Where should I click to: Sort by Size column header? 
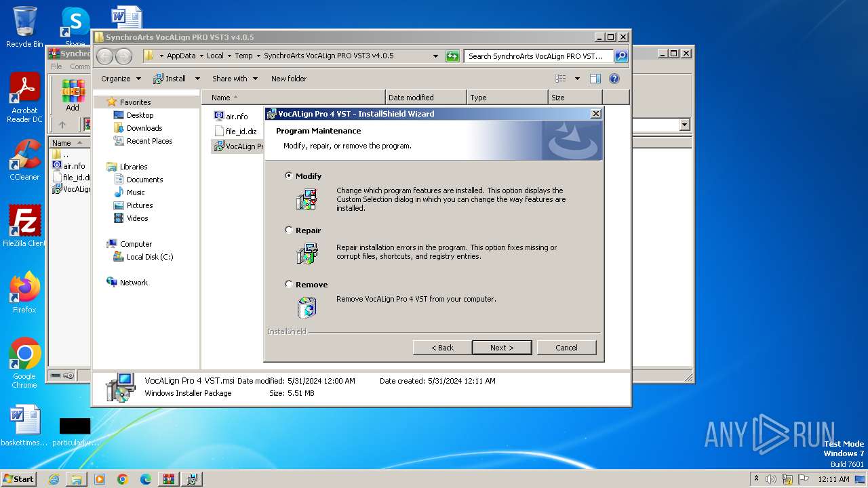575,98
